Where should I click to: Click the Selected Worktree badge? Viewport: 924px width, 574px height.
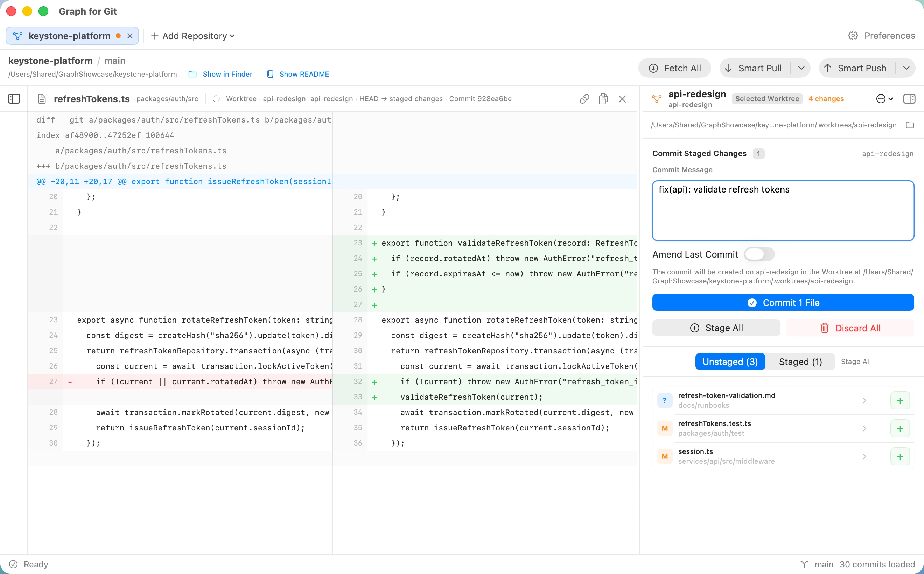[767, 99]
